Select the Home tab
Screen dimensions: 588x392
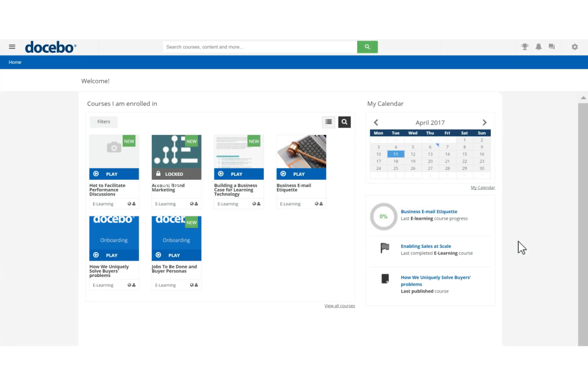tap(15, 62)
